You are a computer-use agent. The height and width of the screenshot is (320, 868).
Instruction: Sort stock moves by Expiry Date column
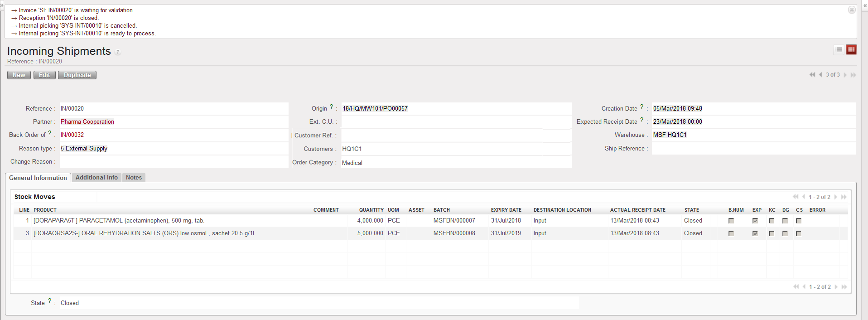(x=506, y=210)
